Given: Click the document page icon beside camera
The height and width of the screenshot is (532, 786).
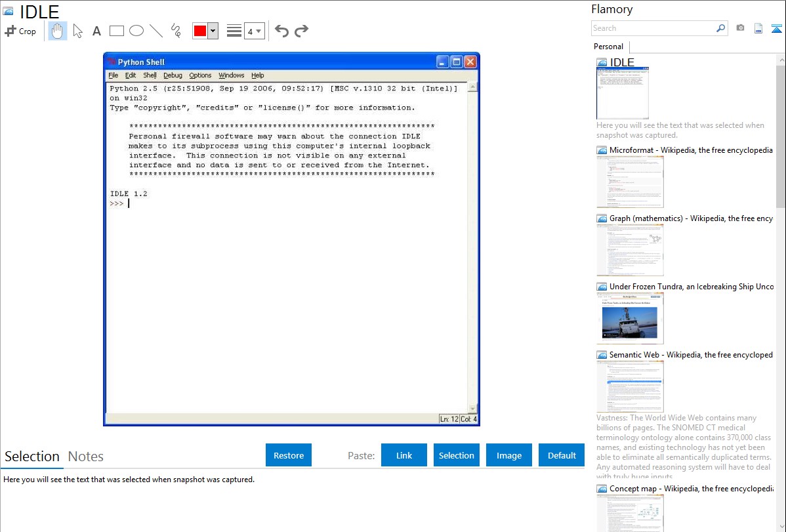Looking at the screenshot, I should (758, 28).
